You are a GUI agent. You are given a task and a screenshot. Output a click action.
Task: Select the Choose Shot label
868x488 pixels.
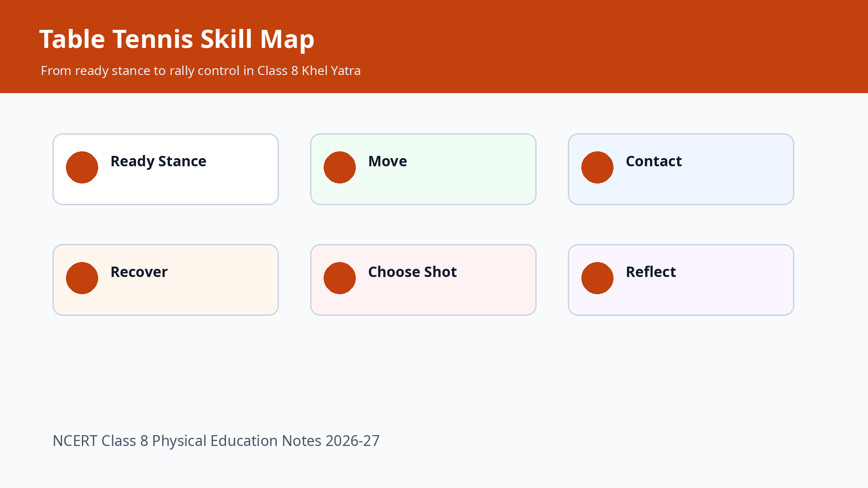(412, 272)
